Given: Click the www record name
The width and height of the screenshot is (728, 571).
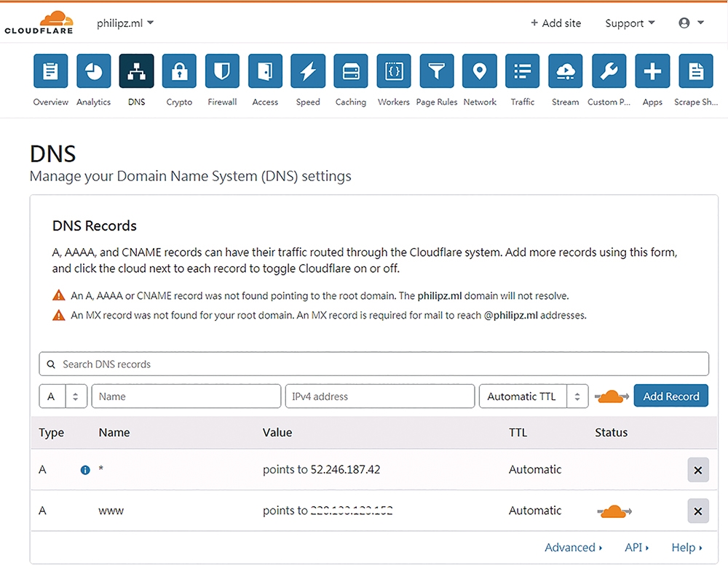Looking at the screenshot, I should [x=111, y=511].
